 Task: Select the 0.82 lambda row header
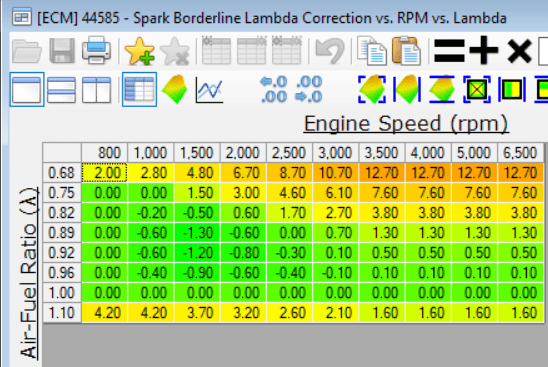tap(62, 213)
